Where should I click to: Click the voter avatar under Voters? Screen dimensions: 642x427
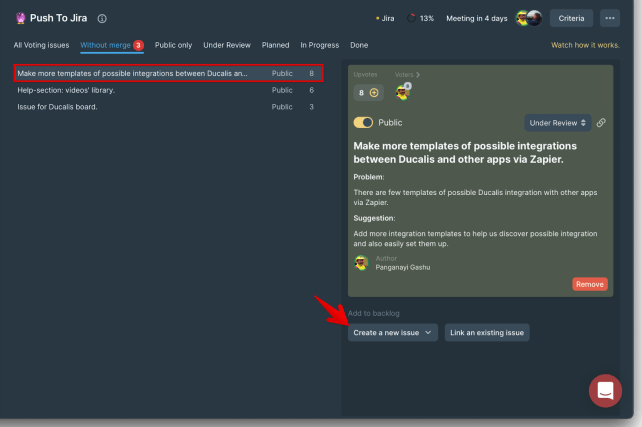[403, 92]
